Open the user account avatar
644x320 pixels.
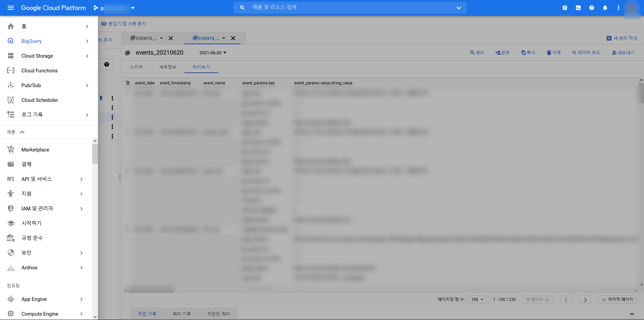click(632, 8)
